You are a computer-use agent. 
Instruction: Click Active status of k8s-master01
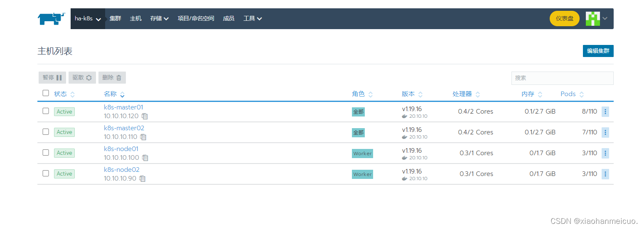click(64, 112)
